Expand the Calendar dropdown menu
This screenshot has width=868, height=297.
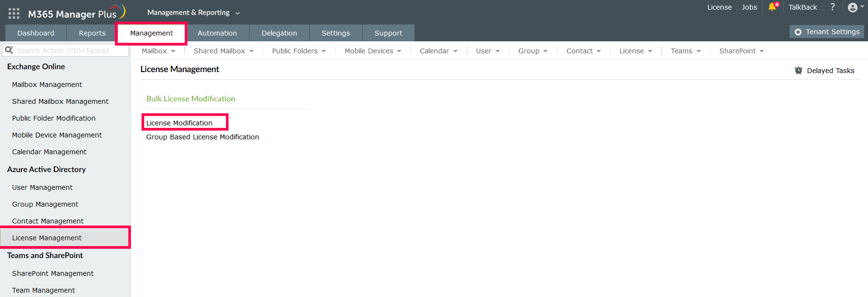tap(439, 50)
